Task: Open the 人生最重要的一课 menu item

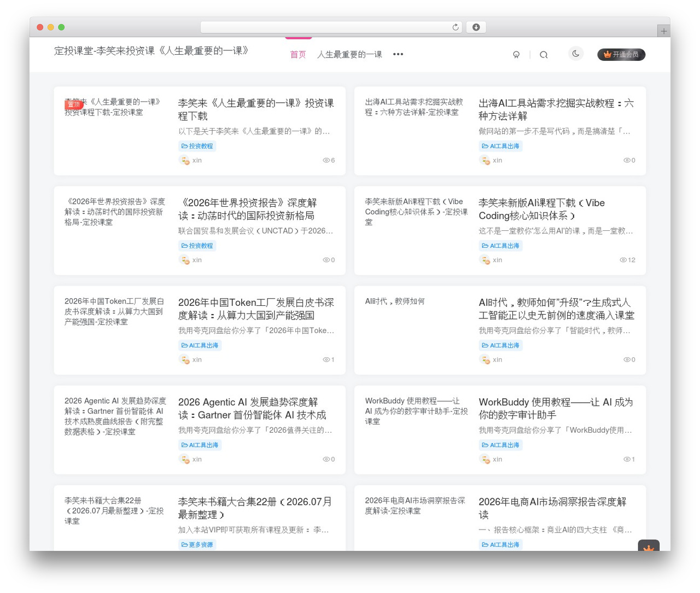Action: [349, 55]
